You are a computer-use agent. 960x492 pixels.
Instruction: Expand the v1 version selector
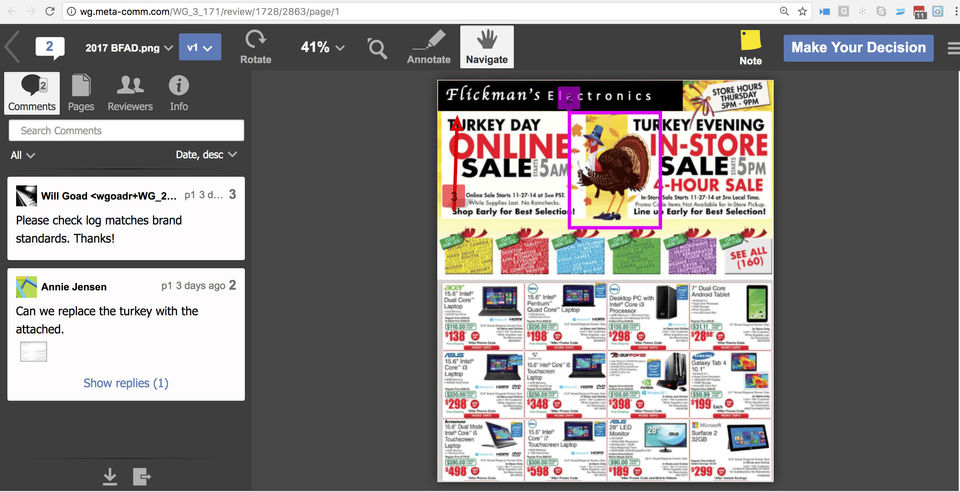pos(200,47)
